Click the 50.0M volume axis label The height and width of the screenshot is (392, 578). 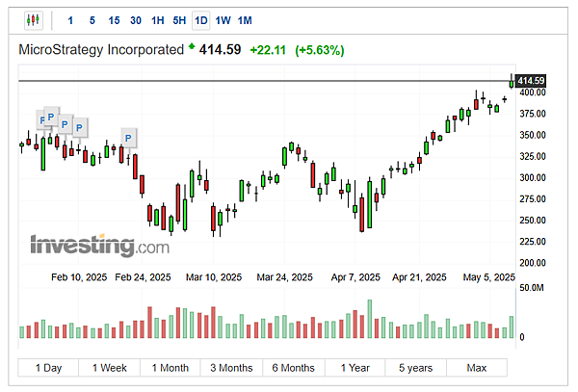532,288
